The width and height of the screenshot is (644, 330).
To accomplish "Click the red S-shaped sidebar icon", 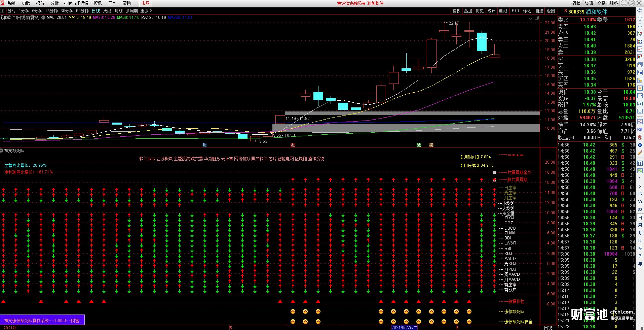I will point(640,137).
